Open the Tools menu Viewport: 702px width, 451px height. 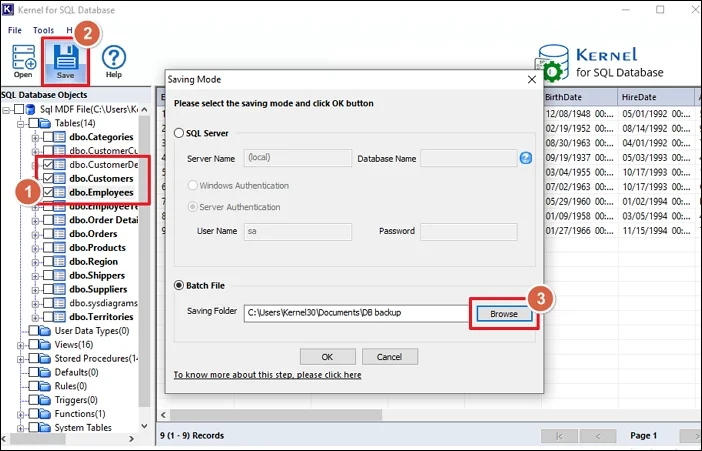tap(43, 30)
